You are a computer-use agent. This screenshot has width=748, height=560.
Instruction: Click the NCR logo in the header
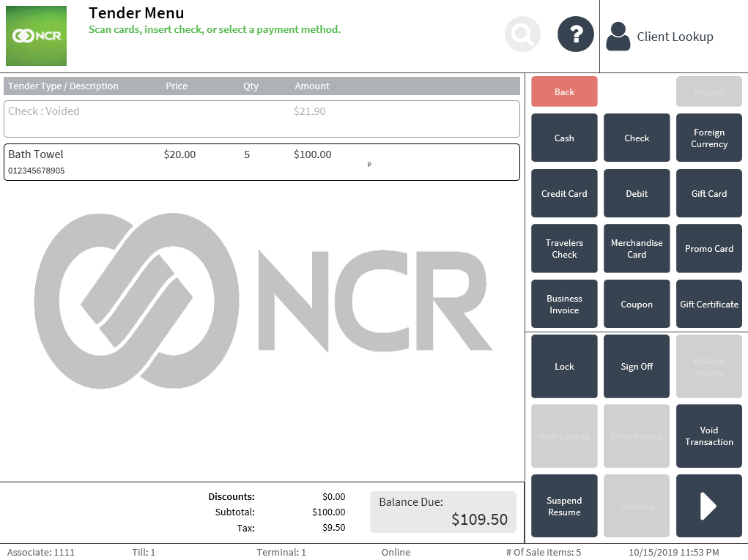pos(36,36)
